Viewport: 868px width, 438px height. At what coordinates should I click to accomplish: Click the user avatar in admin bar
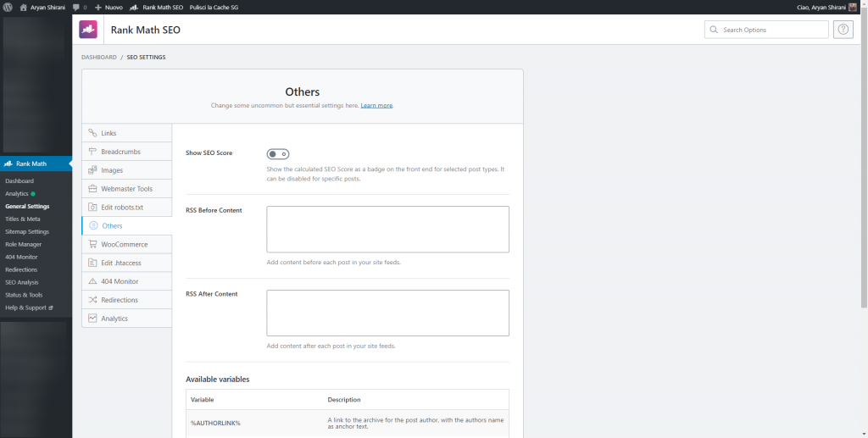tap(853, 7)
